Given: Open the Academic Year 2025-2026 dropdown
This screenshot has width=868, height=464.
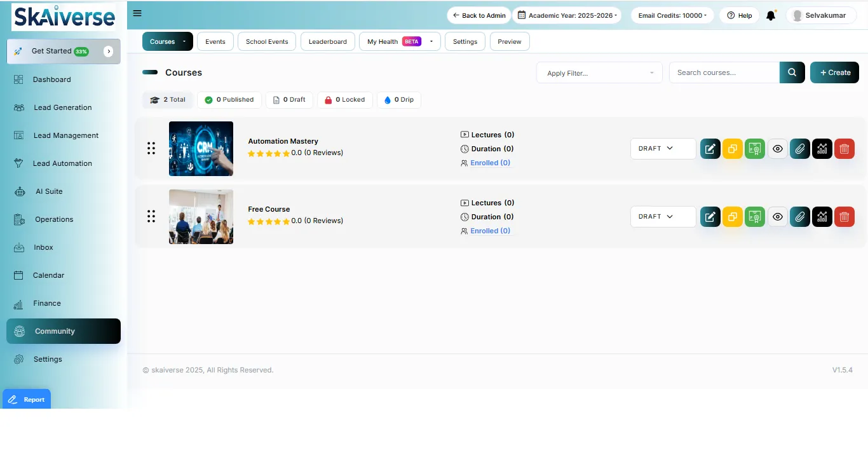Looking at the screenshot, I should (x=567, y=16).
